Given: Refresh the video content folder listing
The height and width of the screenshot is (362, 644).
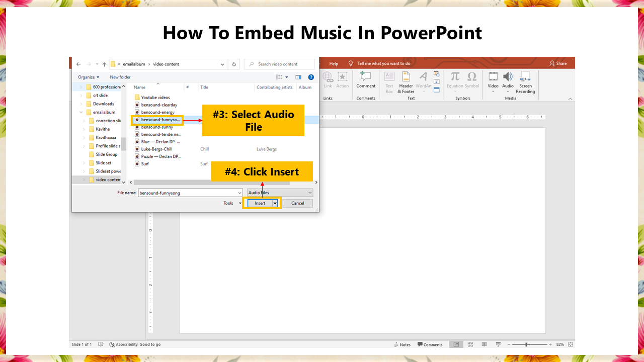Looking at the screenshot, I should click(x=234, y=64).
